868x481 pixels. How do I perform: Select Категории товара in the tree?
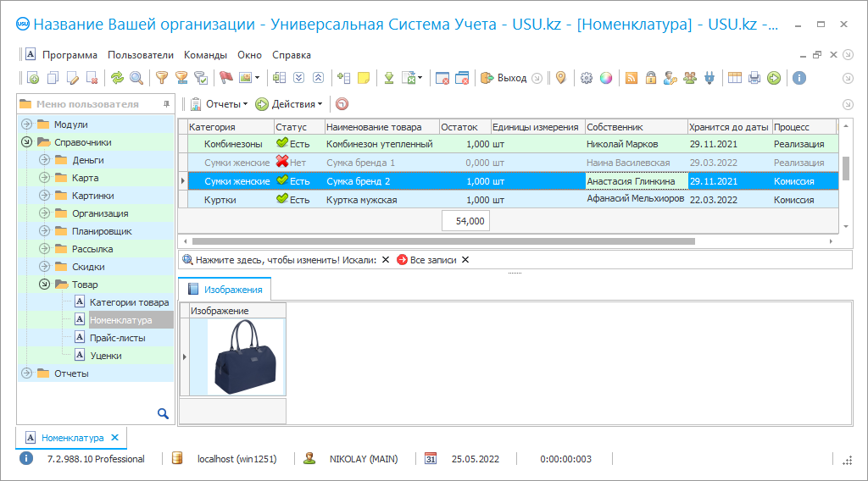(x=129, y=302)
